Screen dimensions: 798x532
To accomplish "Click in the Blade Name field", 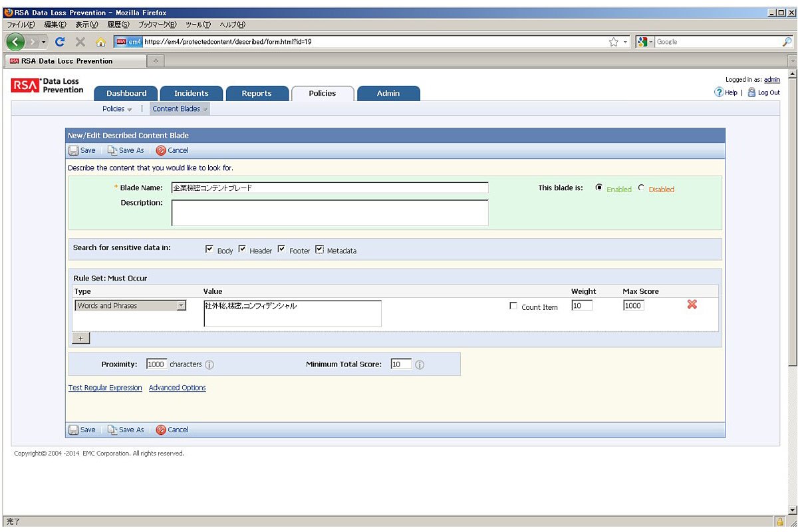I will pos(330,188).
